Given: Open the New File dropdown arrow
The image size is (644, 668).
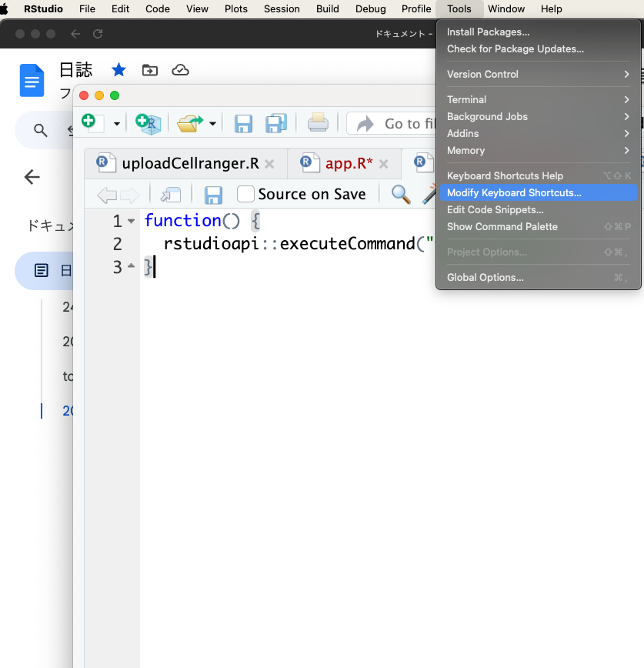Looking at the screenshot, I should (x=117, y=124).
